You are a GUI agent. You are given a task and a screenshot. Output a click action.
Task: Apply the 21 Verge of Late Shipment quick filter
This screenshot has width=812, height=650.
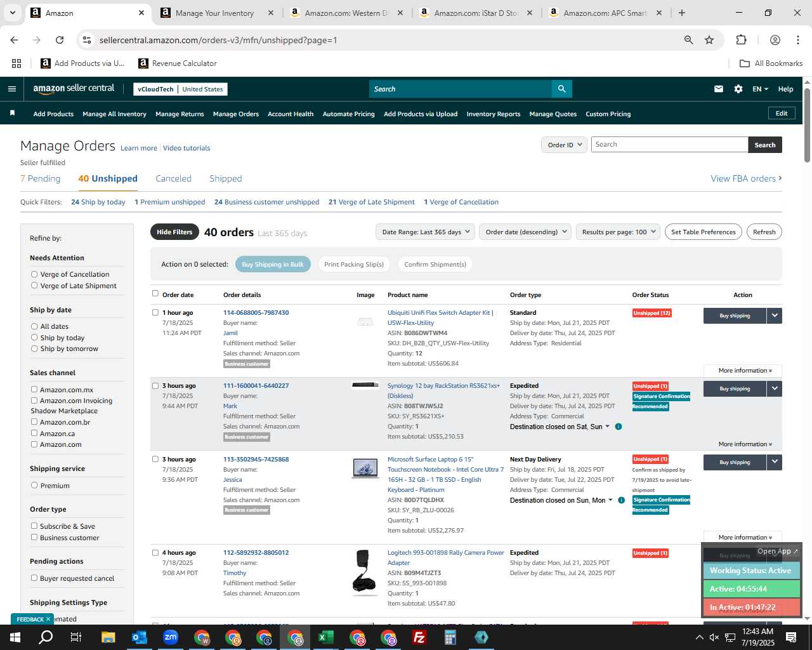[372, 202]
